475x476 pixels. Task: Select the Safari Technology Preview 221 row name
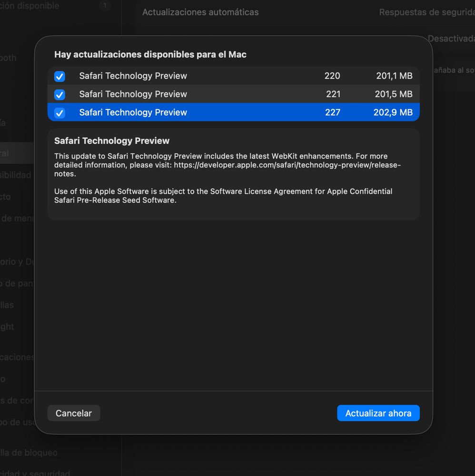click(x=133, y=94)
